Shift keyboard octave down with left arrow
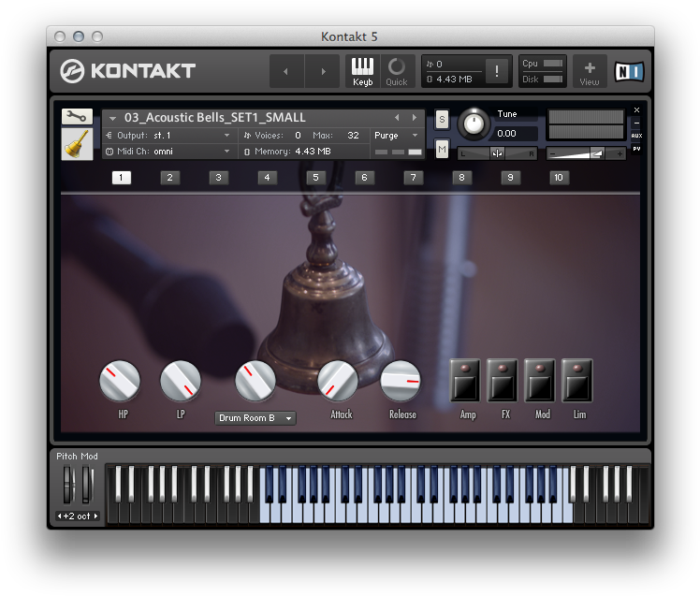 59,516
